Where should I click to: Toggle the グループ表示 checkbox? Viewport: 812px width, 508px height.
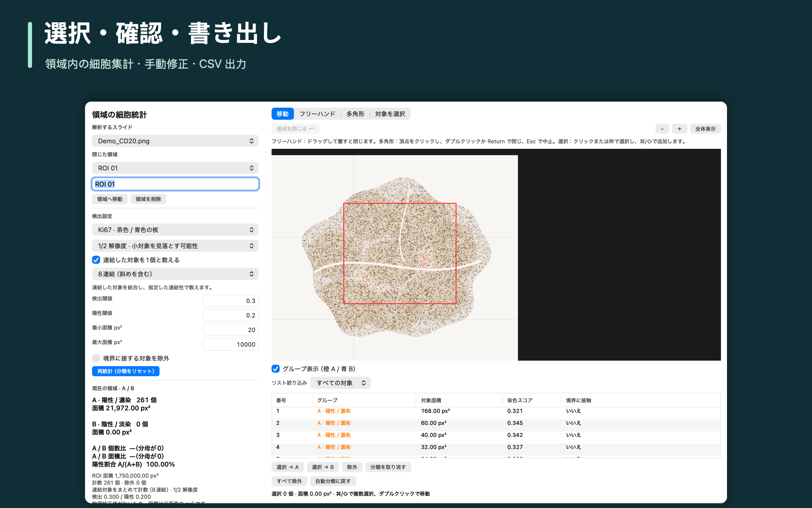[x=275, y=369]
